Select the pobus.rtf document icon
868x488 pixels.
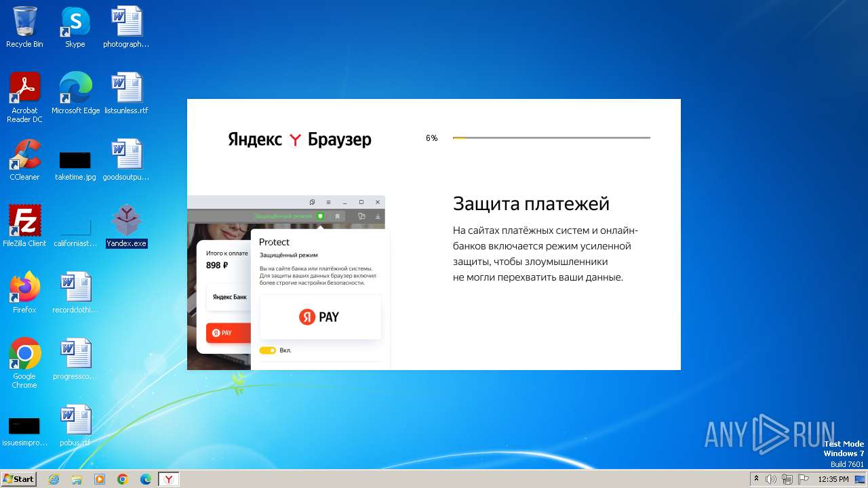pos(75,426)
